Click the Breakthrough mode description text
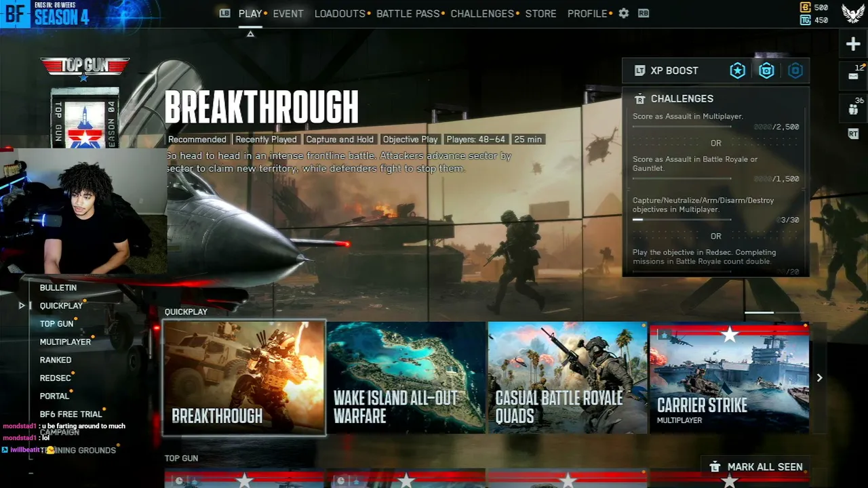The image size is (868, 488). tap(338, 162)
